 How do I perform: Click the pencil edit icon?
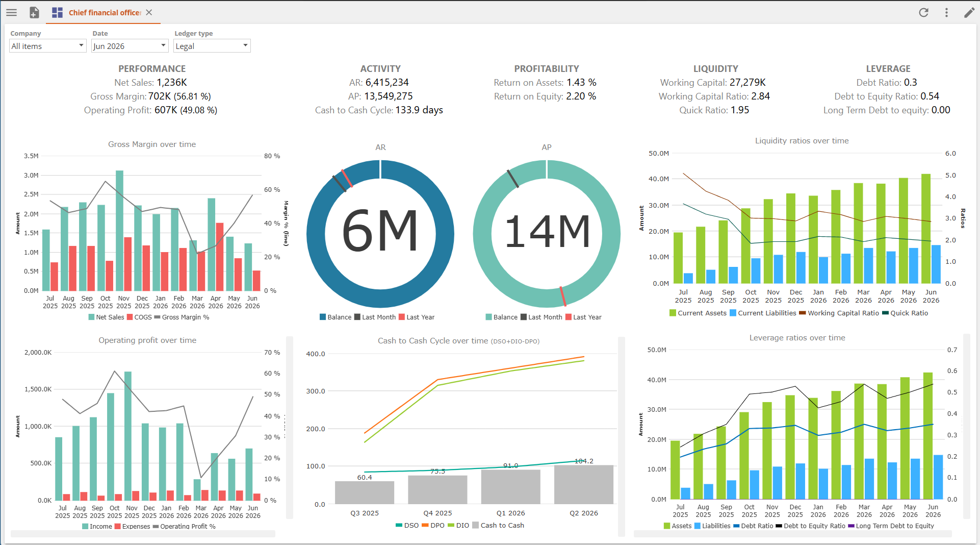click(x=969, y=13)
